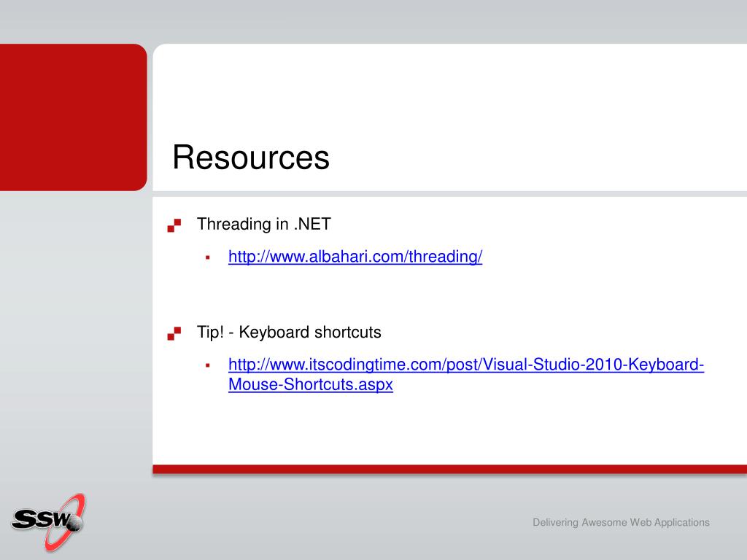
Task: Click the SSW logo
Action: click(49, 522)
